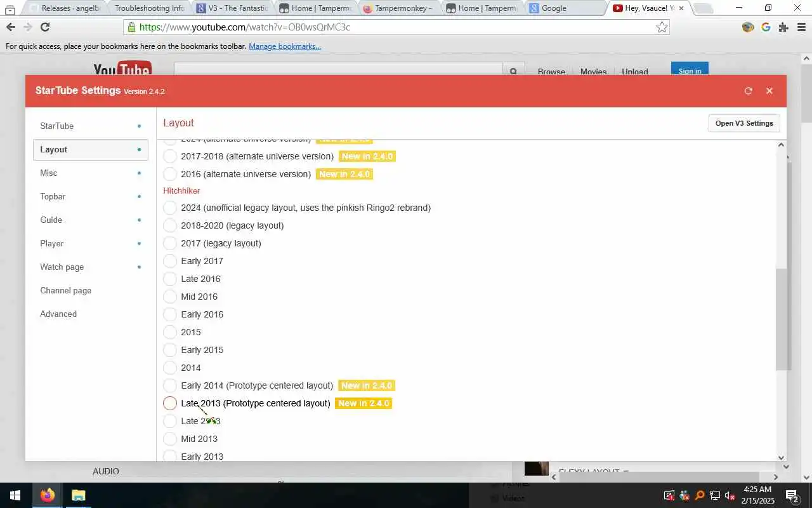Choose the Early 2016 layout
812x508 pixels.
pos(170,314)
